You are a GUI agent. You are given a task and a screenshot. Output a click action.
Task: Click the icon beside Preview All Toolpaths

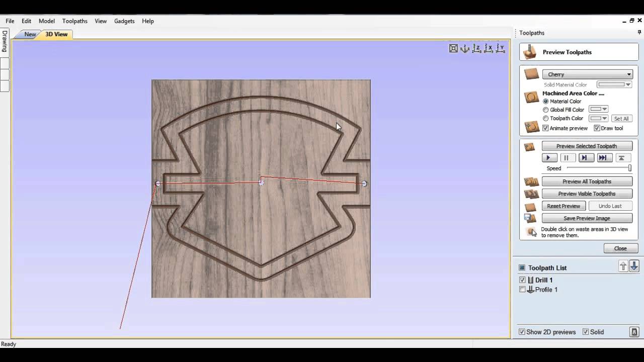(531, 182)
